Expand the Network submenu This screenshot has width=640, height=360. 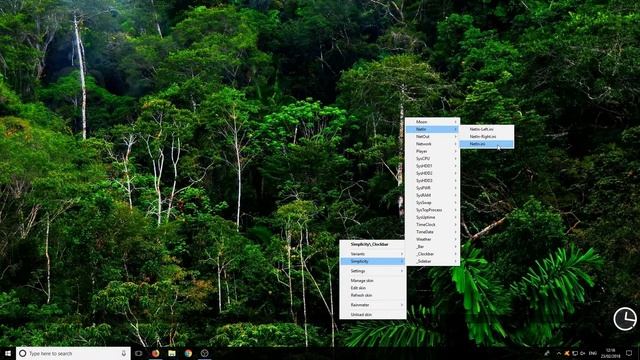tap(432, 144)
